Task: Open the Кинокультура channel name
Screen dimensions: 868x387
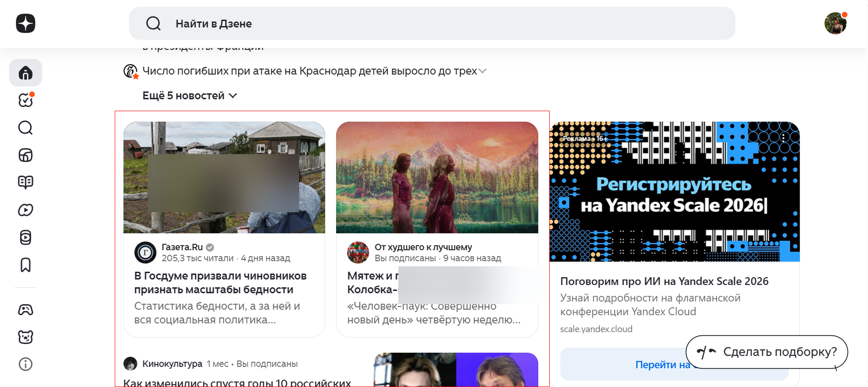Action: pyautogui.click(x=172, y=364)
